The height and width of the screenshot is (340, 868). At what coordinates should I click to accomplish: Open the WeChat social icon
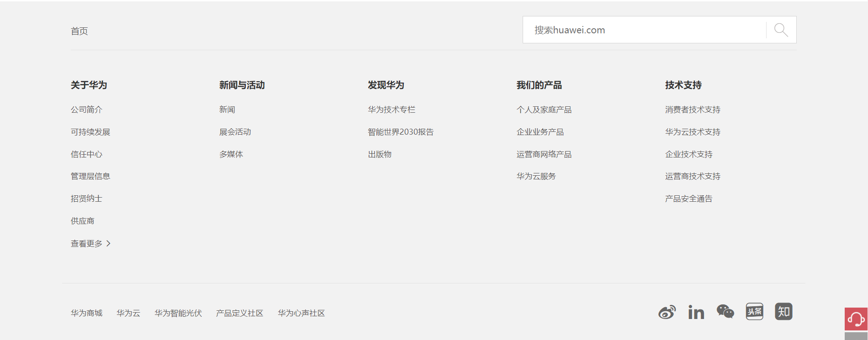725,312
